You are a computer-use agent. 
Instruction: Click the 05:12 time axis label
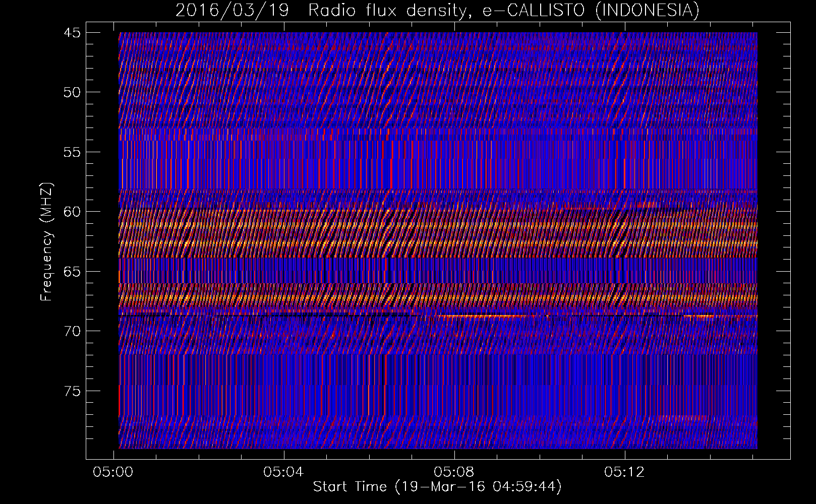[625, 472]
